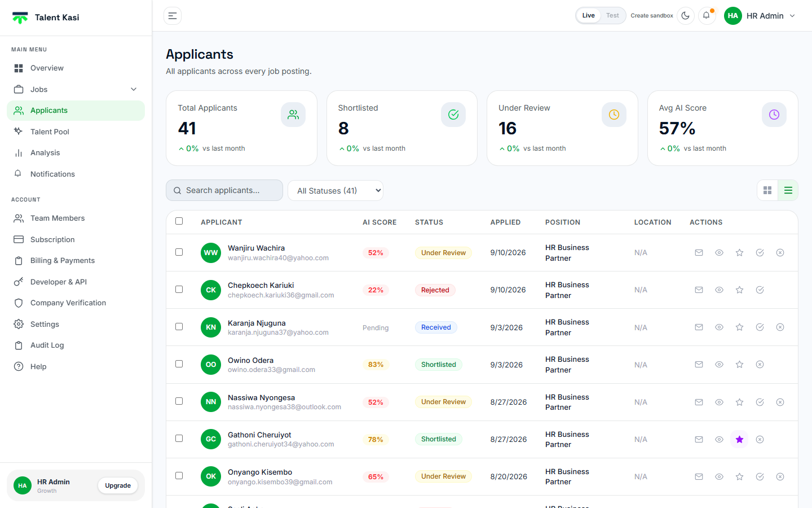Switch environment to Test mode

pyautogui.click(x=612, y=16)
